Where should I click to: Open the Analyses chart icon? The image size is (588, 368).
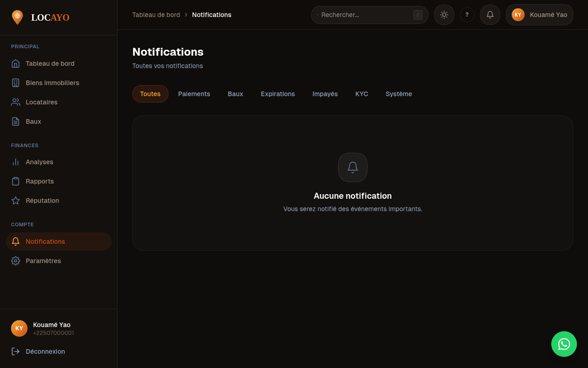[15, 162]
